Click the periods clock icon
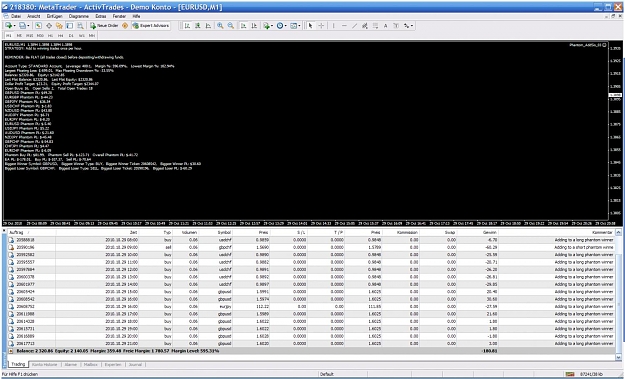The width and height of the screenshot is (625, 379). click(279, 26)
